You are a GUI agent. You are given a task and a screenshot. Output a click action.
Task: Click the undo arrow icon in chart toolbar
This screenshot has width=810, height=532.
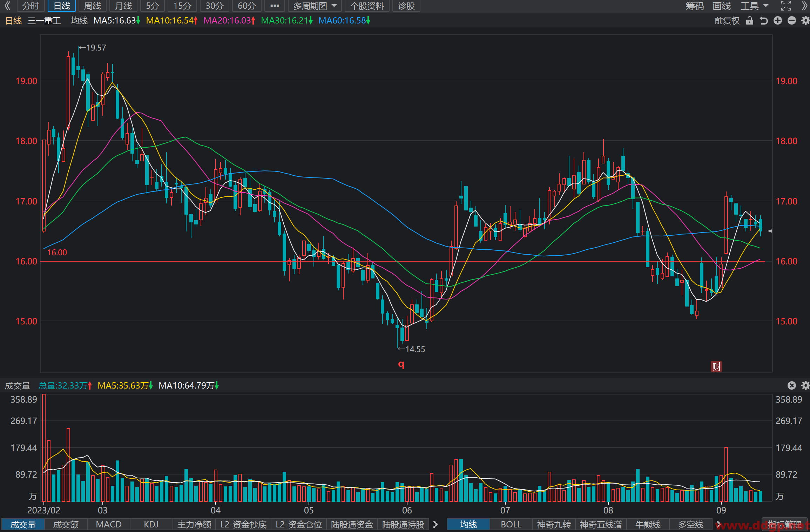[x=764, y=21]
